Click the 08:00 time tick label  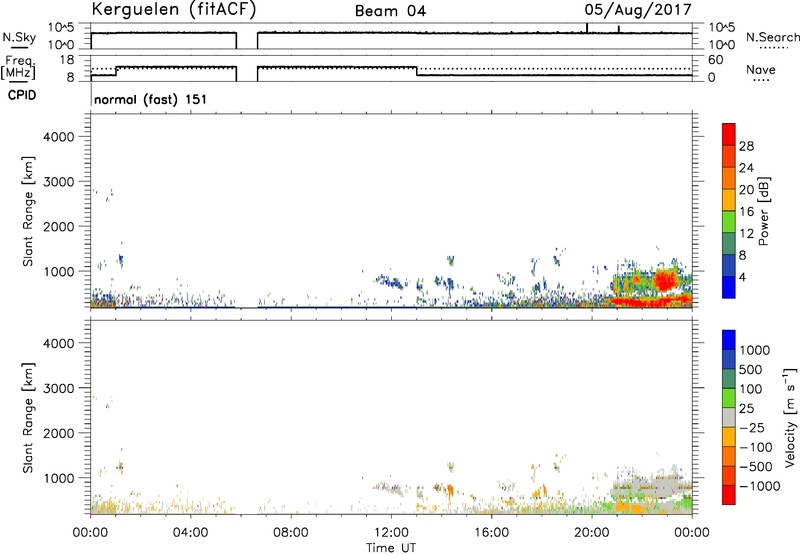[x=291, y=533]
